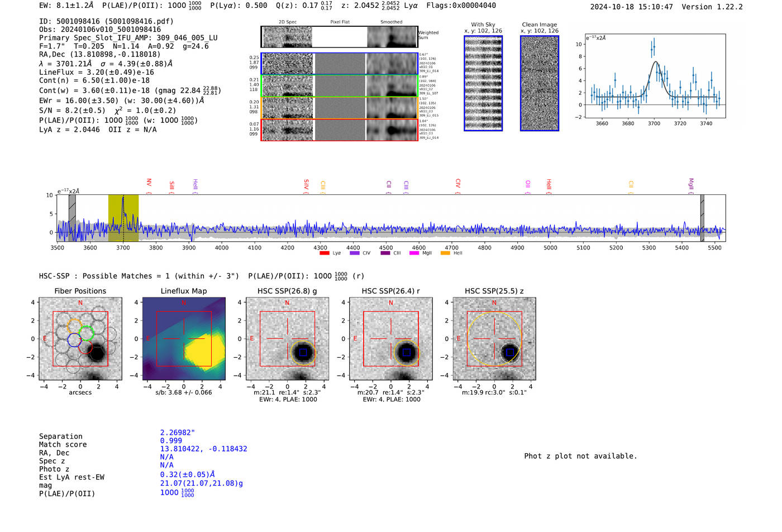Click the Weighted Sum 2D spectrum
The width and height of the screenshot is (782, 532).
tap(340, 37)
